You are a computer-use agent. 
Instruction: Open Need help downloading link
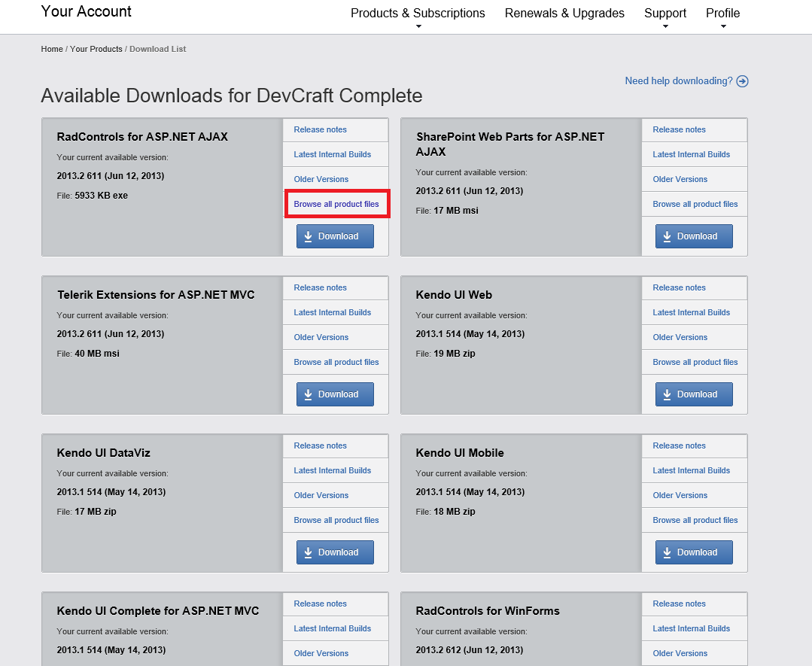tap(679, 81)
